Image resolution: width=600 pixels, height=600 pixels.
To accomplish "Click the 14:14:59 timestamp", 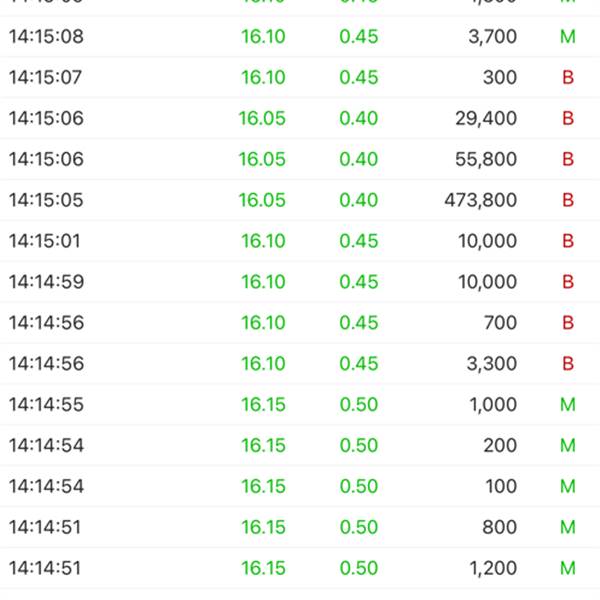I will 46,283.
